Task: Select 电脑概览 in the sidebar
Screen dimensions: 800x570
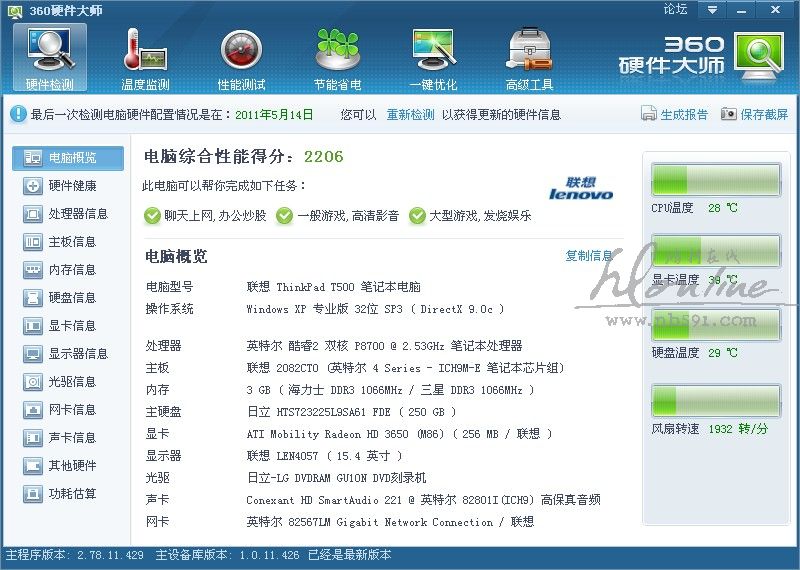Action: pyautogui.click(x=68, y=158)
